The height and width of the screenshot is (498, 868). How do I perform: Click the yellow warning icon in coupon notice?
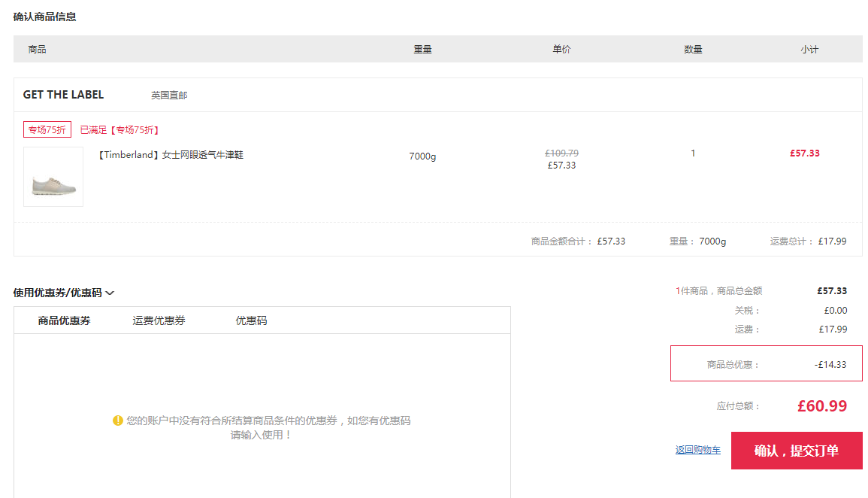tap(117, 421)
